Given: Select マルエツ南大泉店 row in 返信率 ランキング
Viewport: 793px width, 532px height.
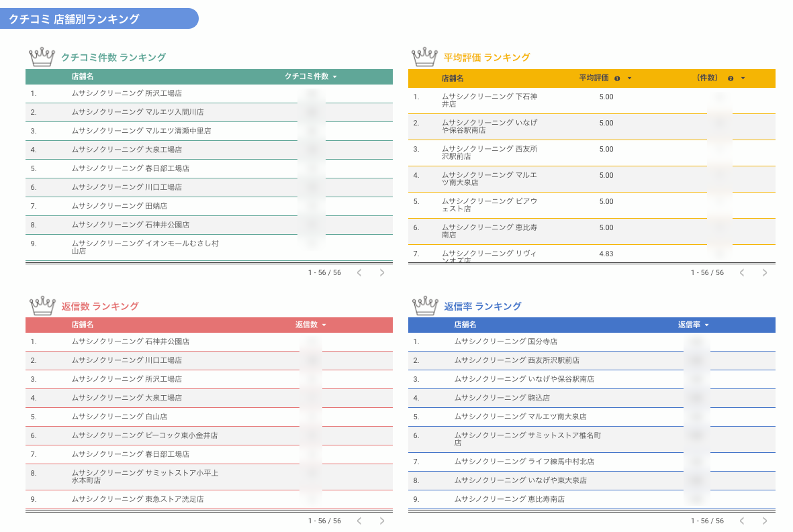Looking at the screenshot, I should 592,417.
